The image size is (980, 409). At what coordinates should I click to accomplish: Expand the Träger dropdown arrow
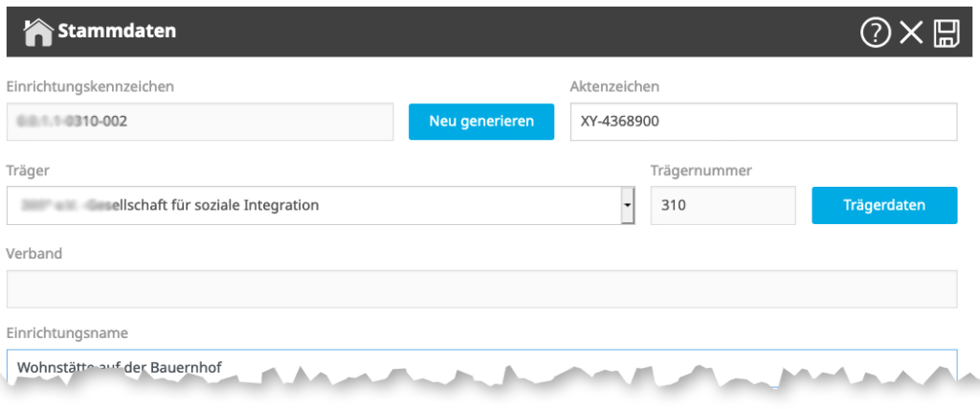click(x=628, y=205)
